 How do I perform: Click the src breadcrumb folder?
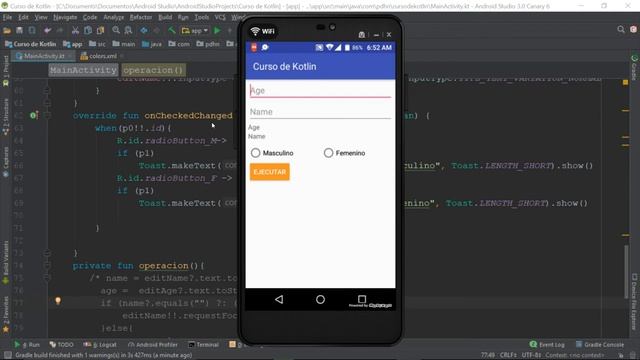point(98,44)
